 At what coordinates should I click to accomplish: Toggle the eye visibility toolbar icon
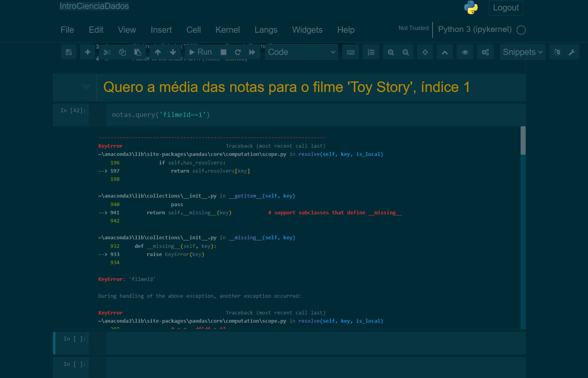(465, 52)
